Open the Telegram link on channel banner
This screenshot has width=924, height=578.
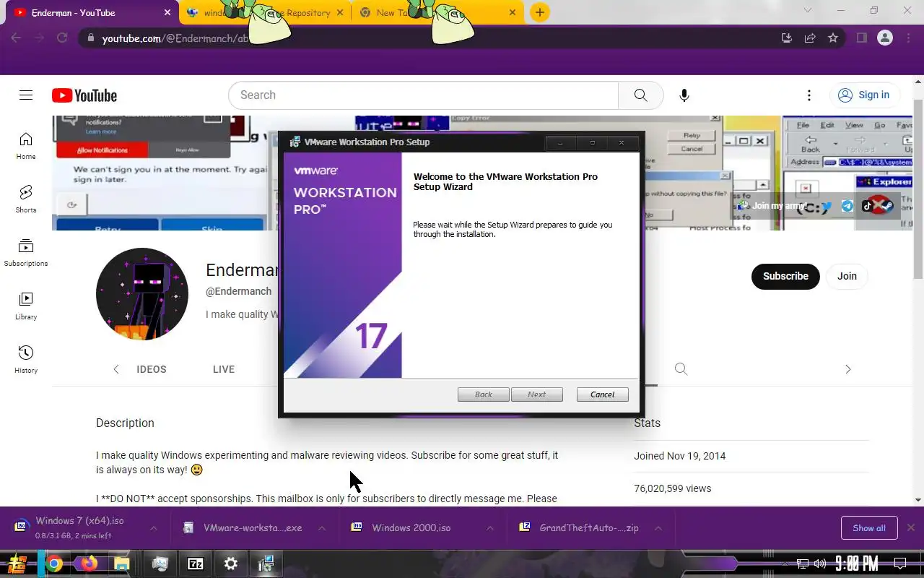tap(847, 206)
